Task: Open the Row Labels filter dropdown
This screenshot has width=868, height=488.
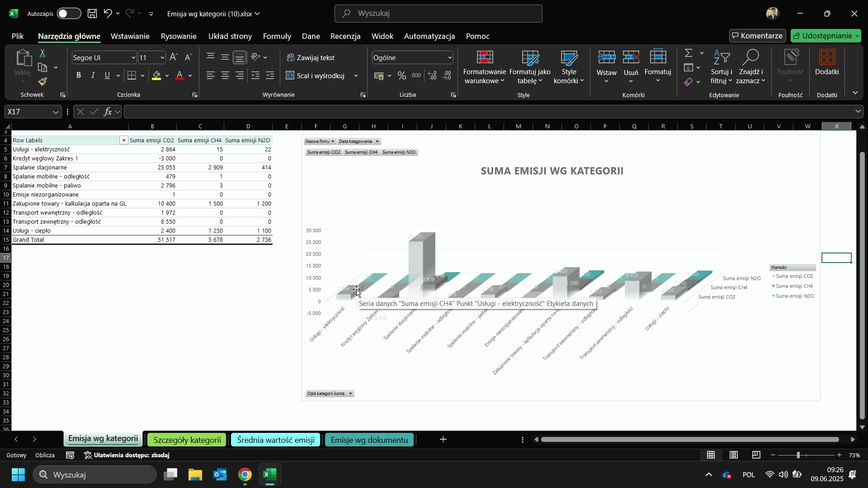Action: 124,141
